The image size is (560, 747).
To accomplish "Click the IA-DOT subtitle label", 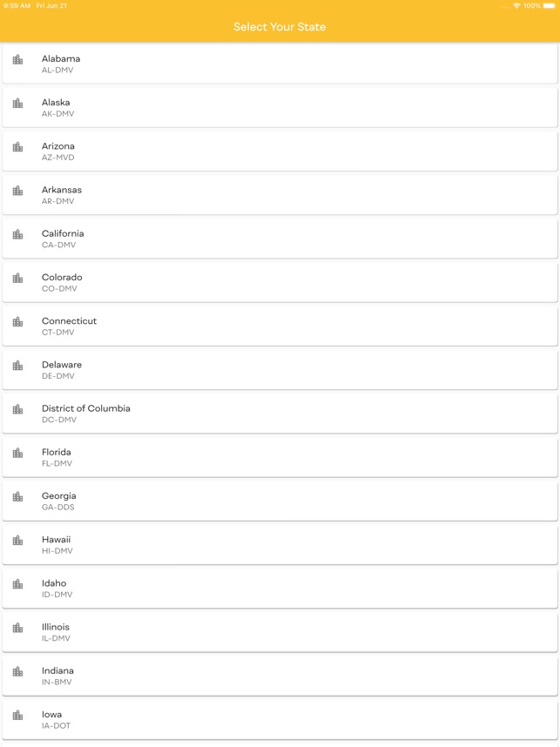I will coord(56,725).
